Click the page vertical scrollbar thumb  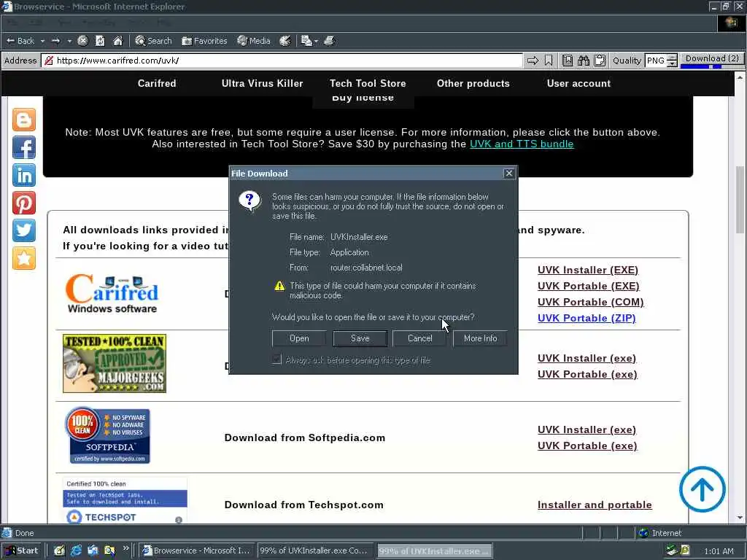pyautogui.click(x=740, y=200)
